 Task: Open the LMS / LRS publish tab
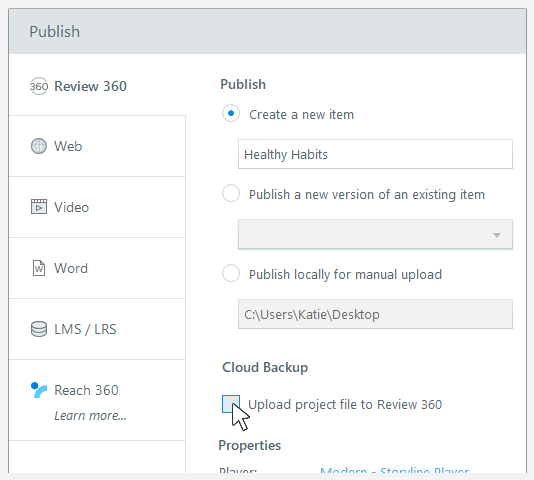pos(97,329)
